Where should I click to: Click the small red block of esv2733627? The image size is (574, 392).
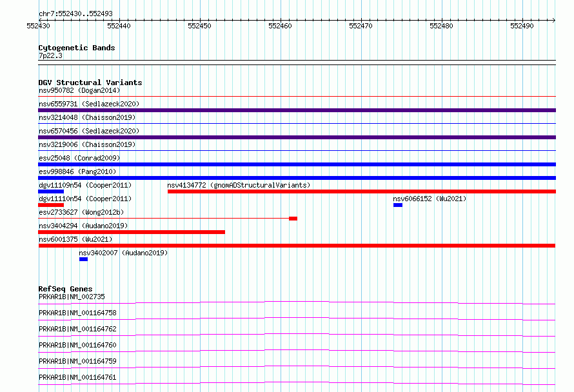(x=293, y=219)
